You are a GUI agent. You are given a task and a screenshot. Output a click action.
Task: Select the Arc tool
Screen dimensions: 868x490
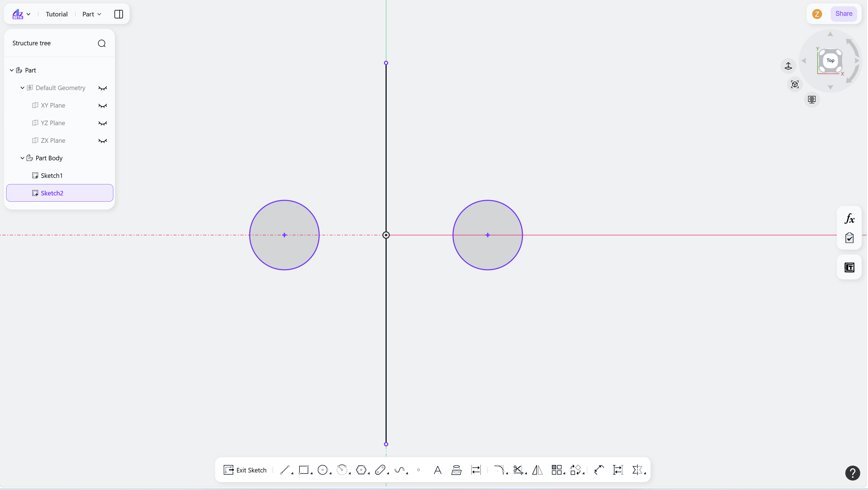(x=342, y=470)
